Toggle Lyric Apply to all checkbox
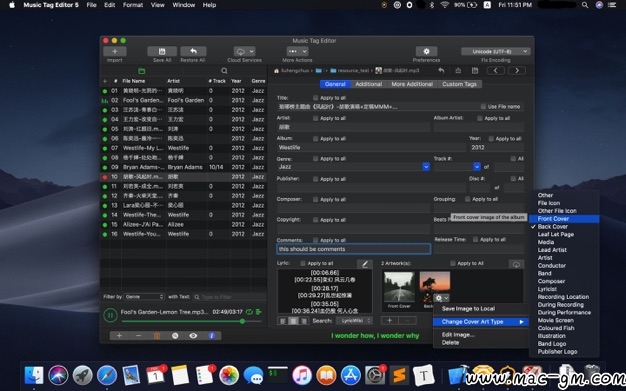This screenshot has height=391, width=626. [x=303, y=263]
